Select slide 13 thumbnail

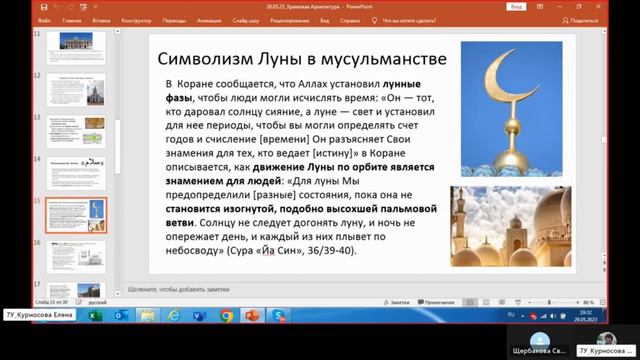coord(76,132)
